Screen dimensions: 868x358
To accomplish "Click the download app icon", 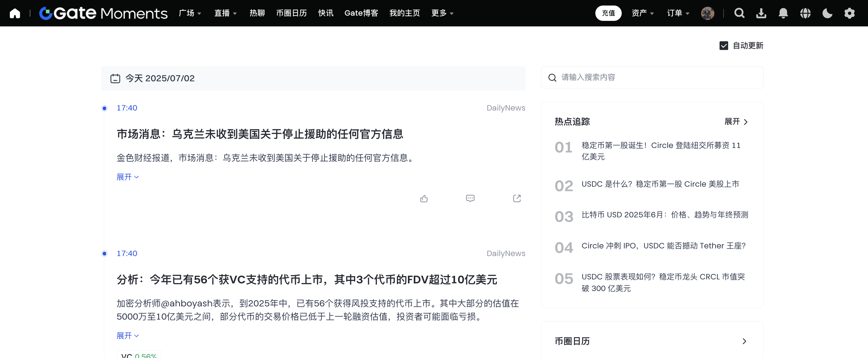I will (x=761, y=13).
